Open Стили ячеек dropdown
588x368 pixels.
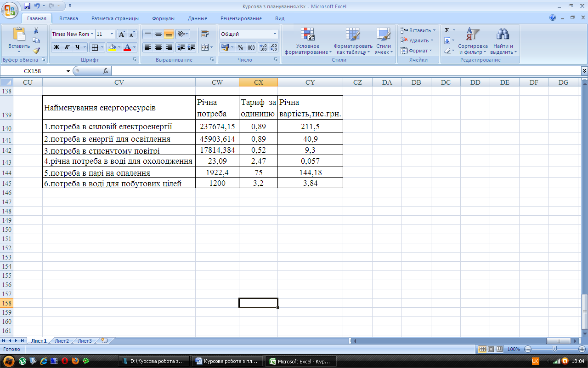pos(383,41)
